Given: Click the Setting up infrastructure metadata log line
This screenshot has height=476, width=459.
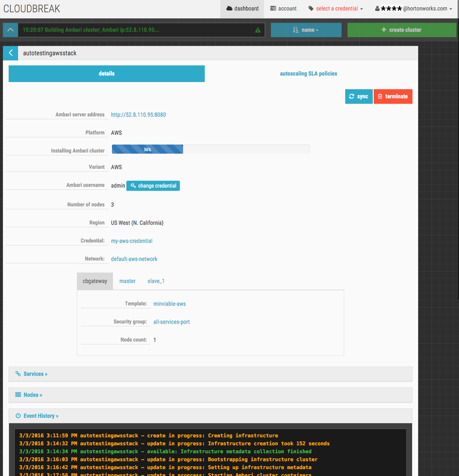Looking at the screenshot, I should [x=165, y=467].
